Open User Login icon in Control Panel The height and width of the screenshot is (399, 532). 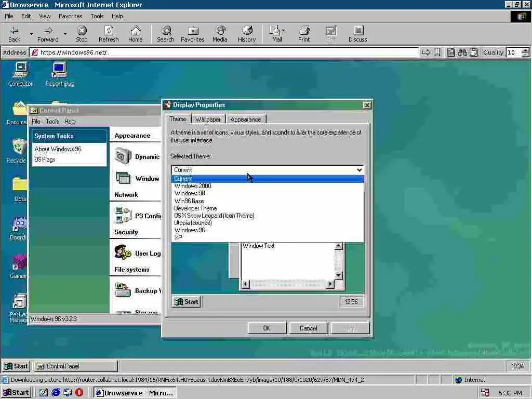(x=123, y=253)
